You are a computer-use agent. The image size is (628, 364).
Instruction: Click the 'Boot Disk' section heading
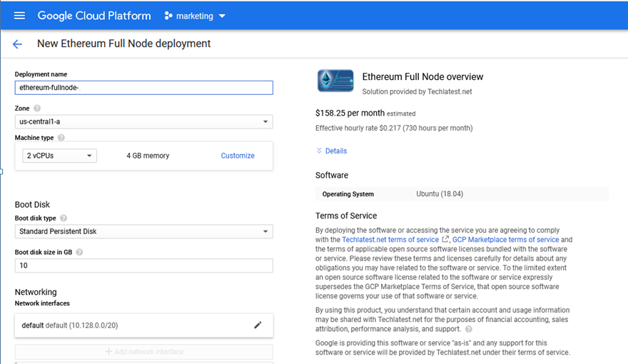coord(32,205)
